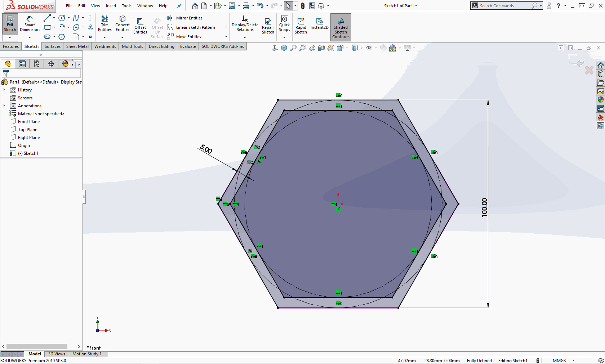
Task: Click the Mirror Entities tool
Action: [x=185, y=18]
